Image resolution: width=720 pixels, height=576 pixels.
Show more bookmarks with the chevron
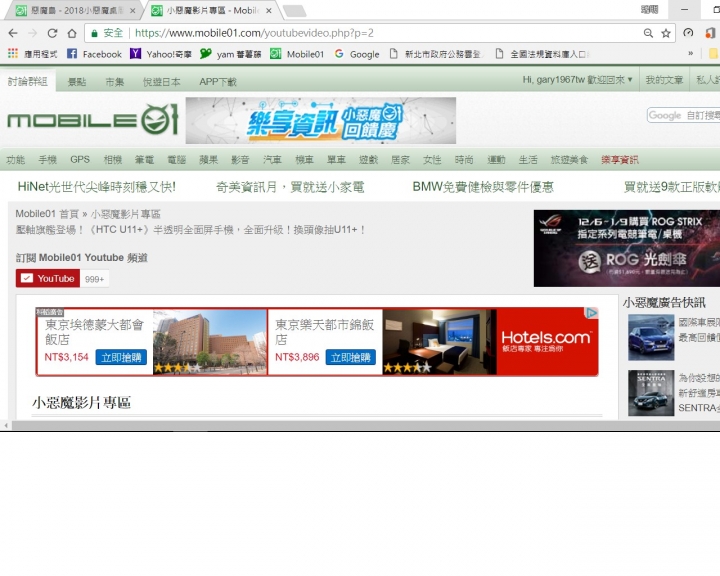tap(690, 54)
